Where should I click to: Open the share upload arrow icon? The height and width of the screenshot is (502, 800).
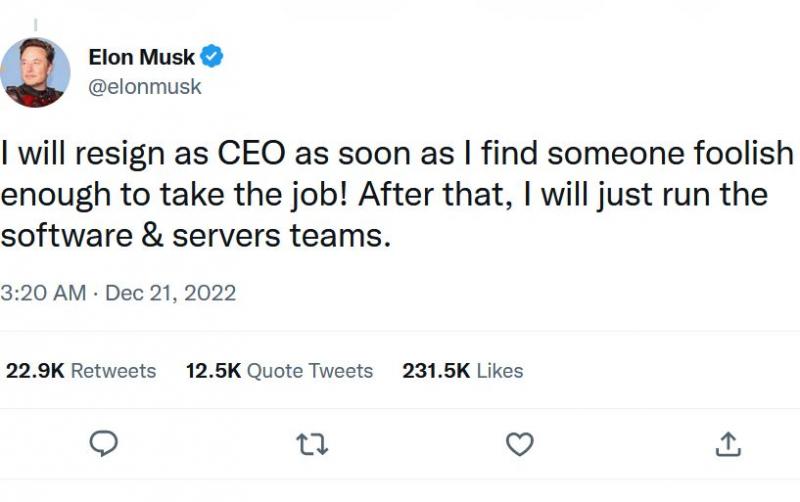coord(728,444)
